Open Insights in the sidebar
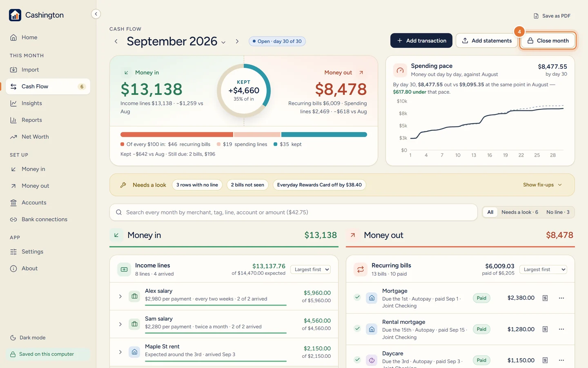The height and width of the screenshot is (368, 588). (48, 103)
